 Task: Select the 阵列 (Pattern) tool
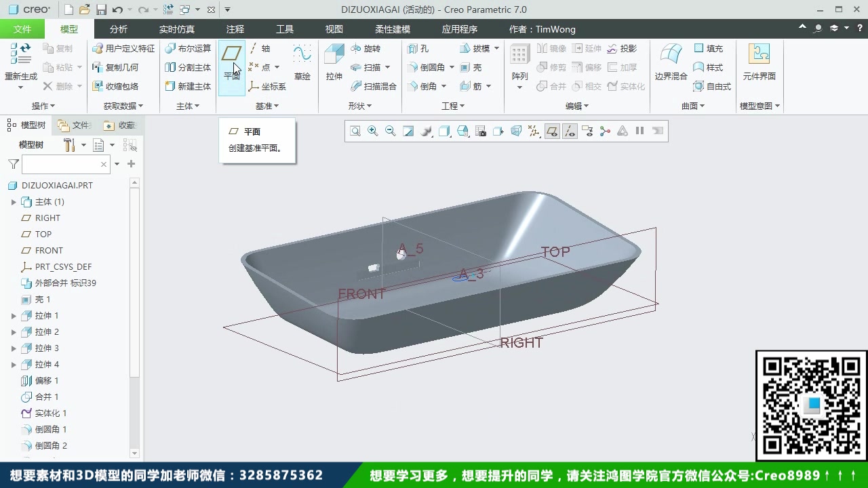(x=519, y=58)
